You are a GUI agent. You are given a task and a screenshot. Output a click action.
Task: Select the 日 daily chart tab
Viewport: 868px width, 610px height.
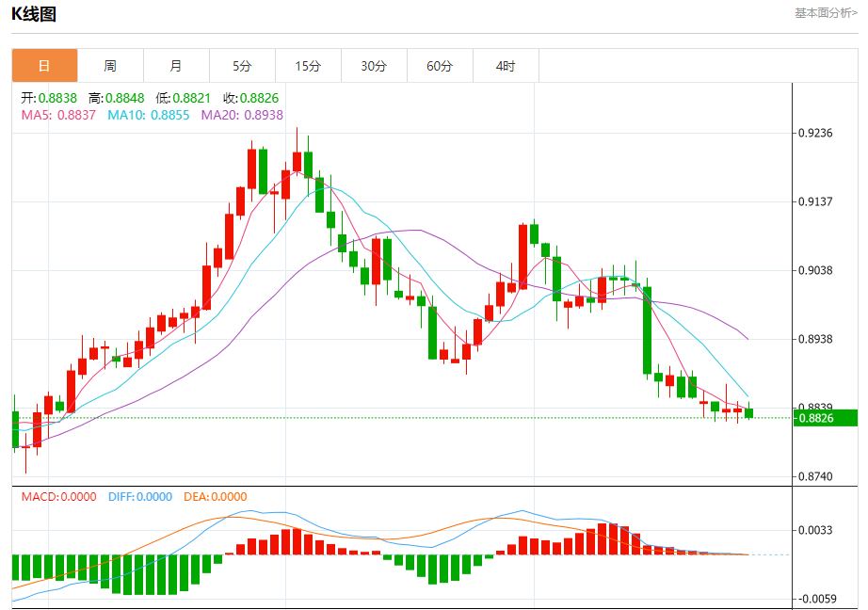[44, 66]
